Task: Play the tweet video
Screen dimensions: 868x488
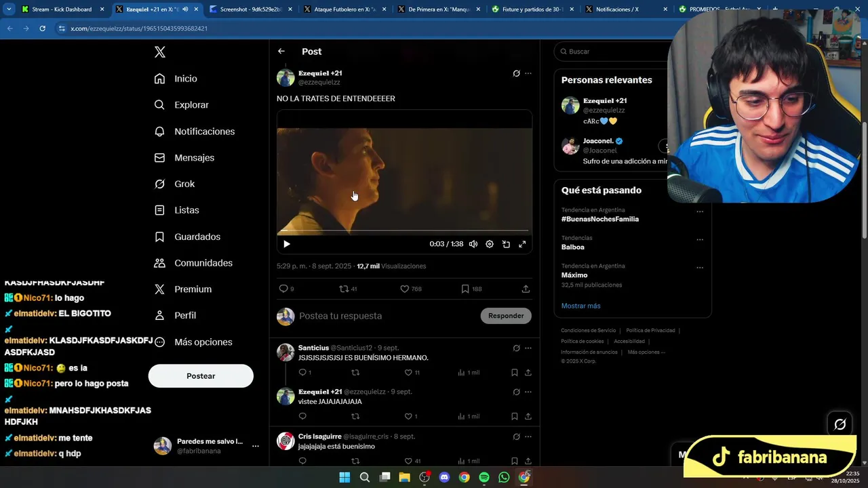Action: 286,244
